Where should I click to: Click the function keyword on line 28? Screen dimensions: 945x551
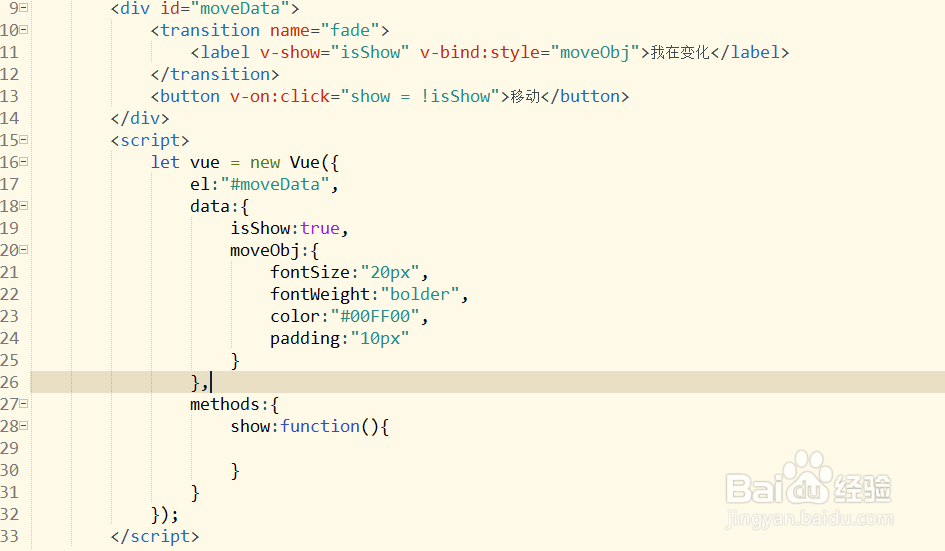click(x=320, y=426)
